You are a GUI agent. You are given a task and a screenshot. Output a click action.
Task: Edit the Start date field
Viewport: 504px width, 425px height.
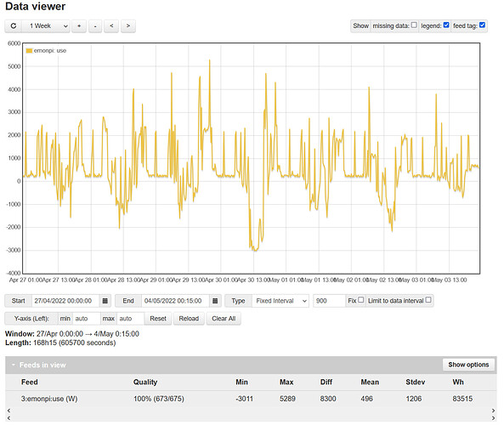[x=65, y=301]
